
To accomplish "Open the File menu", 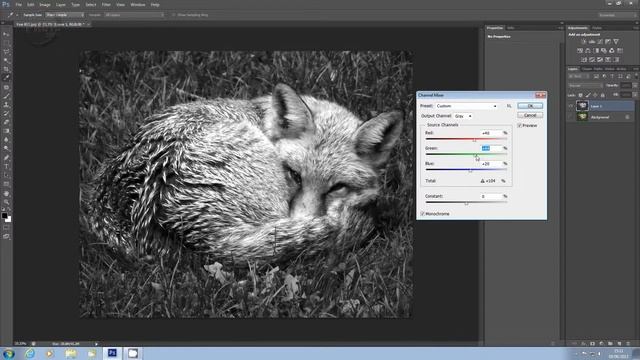I will (19, 5).
